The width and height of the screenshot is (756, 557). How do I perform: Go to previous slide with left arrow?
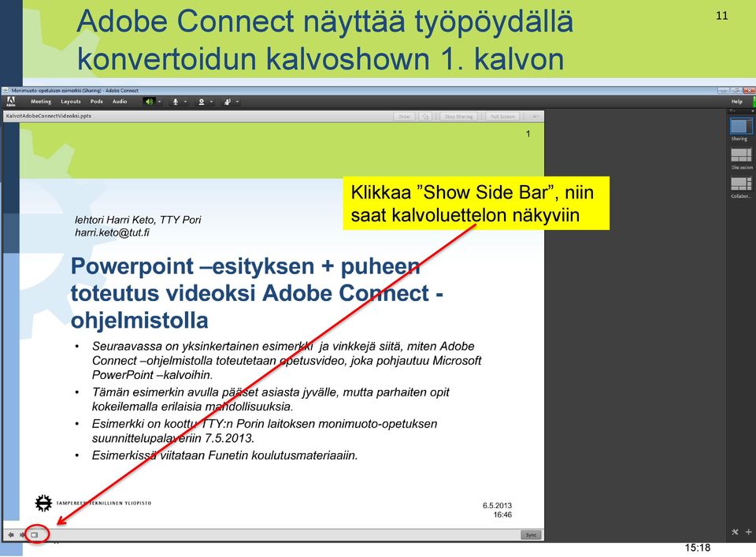click(10, 535)
